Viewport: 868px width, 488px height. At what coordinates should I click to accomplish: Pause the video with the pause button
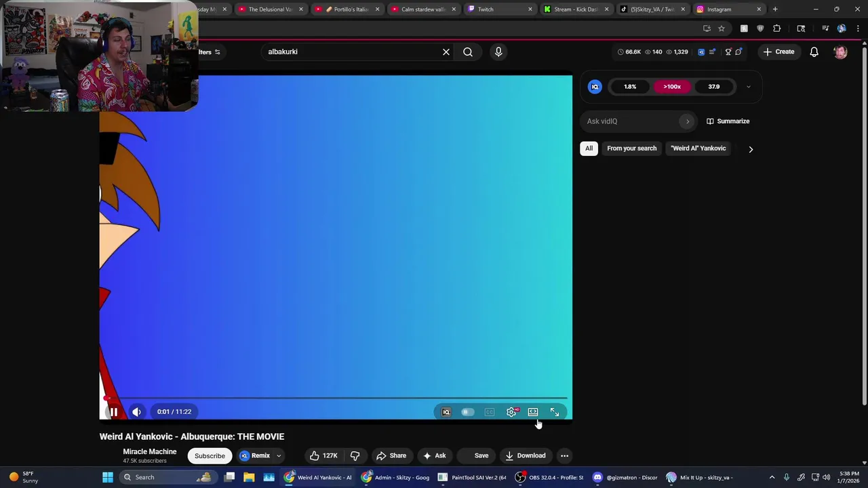point(114,411)
